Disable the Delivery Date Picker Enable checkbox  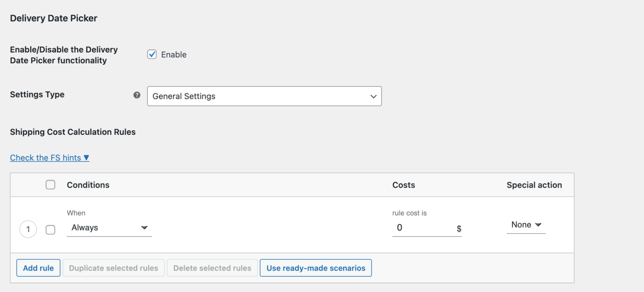(x=152, y=54)
